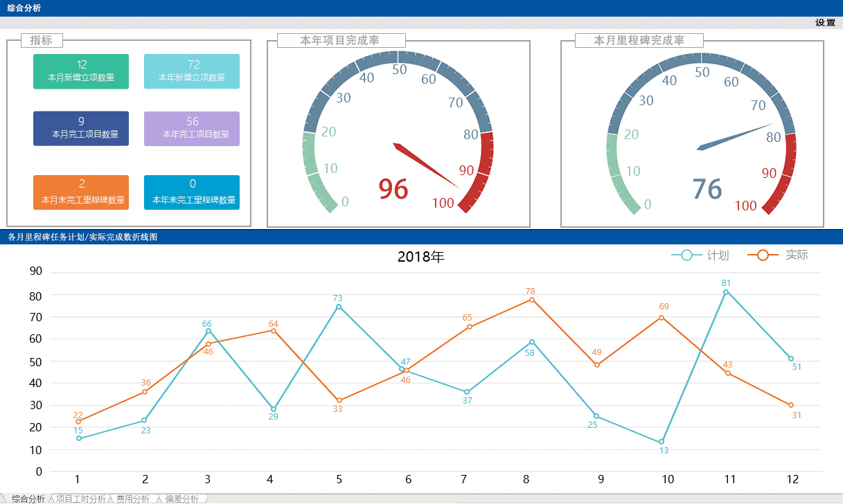843x504 pixels.
Task: Click the 2018年 chart title
Action: [x=420, y=257]
